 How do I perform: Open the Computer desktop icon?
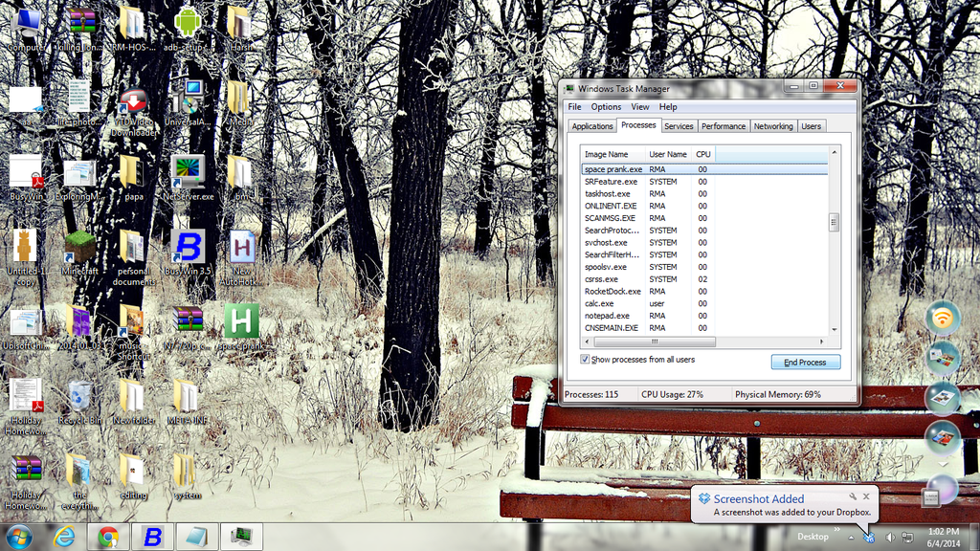pos(26,28)
